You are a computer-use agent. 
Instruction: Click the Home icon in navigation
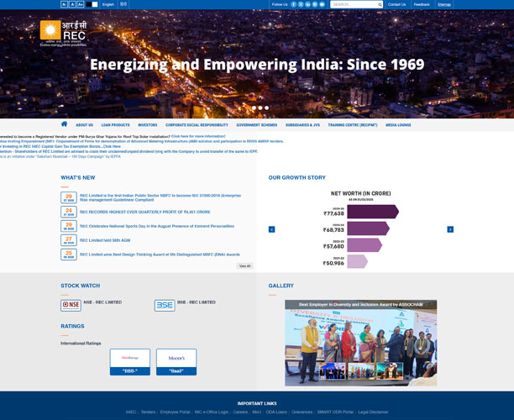pos(64,124)
